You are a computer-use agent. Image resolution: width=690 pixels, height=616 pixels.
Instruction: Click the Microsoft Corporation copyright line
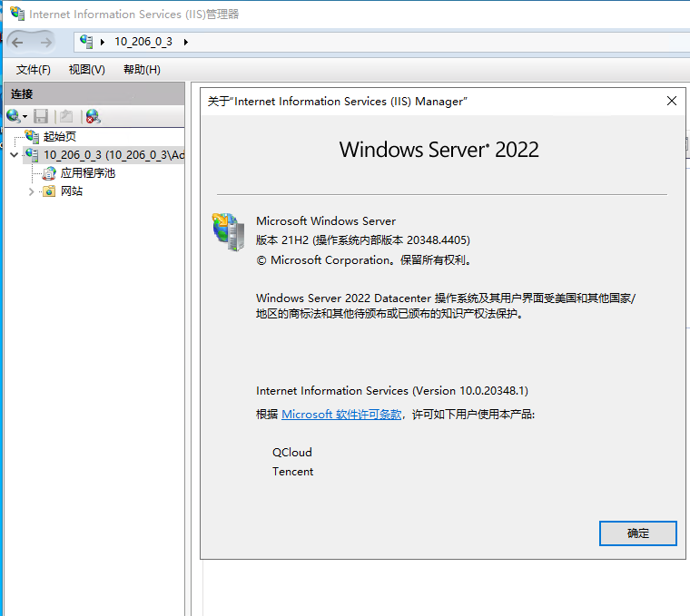pyautogui.click(x=364, y=259)
